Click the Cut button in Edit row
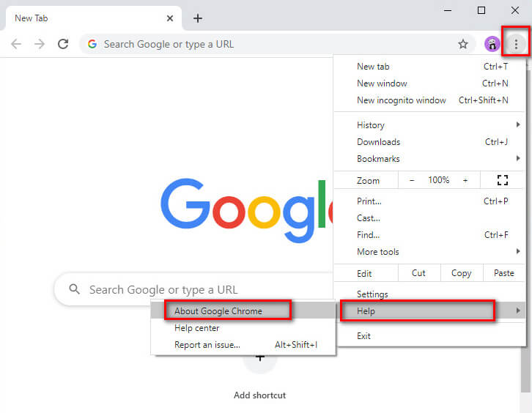 point(418,273)
